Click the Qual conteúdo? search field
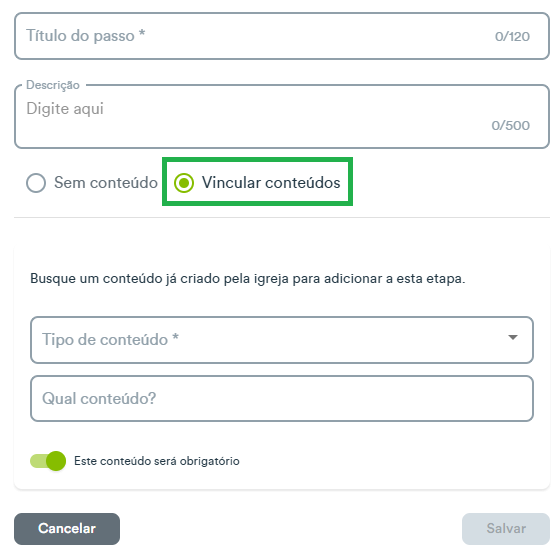 (x=282, y=398)
